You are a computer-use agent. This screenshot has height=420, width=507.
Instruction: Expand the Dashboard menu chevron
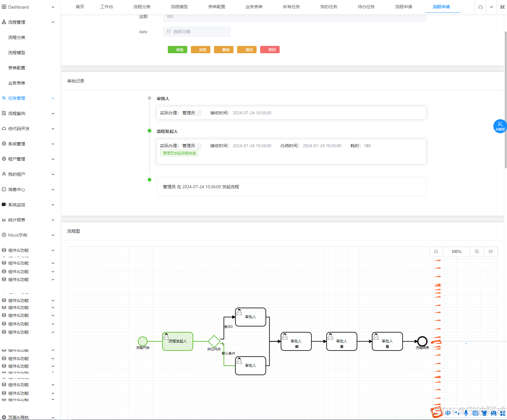tap(53, 7)
